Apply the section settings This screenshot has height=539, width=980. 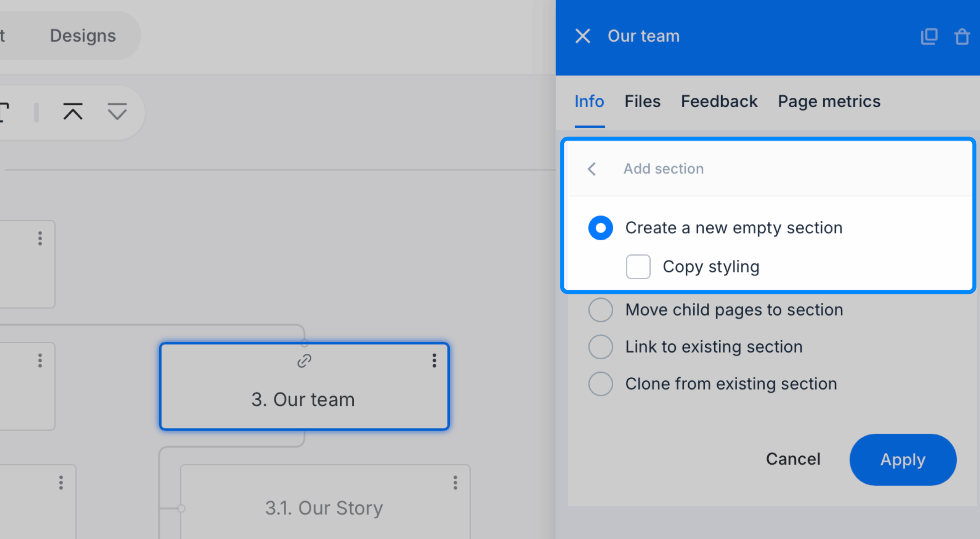click(903, 459)
